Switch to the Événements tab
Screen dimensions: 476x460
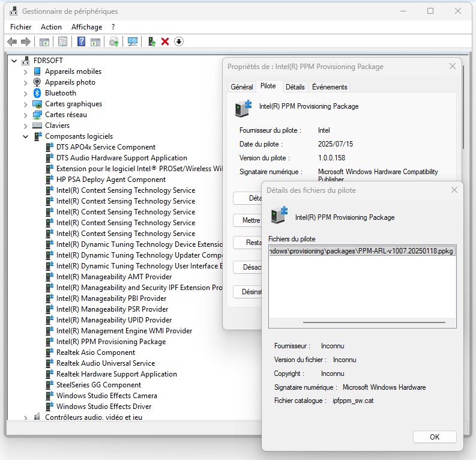(x=330, y=87)
